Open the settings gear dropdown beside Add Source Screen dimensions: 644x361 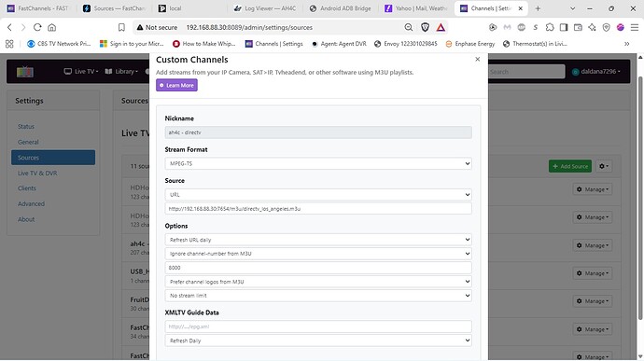pos(604,166)
